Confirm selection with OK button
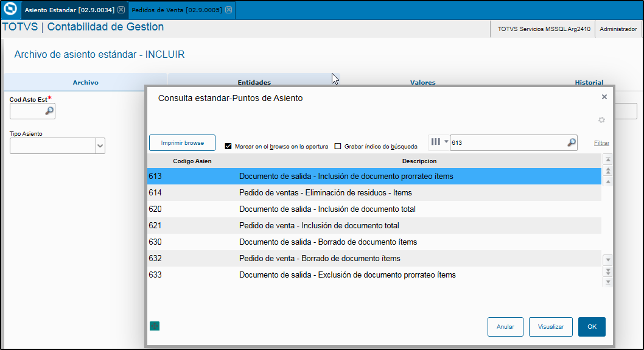This screenshot has width=644, height=350. [x=592, y=327]
